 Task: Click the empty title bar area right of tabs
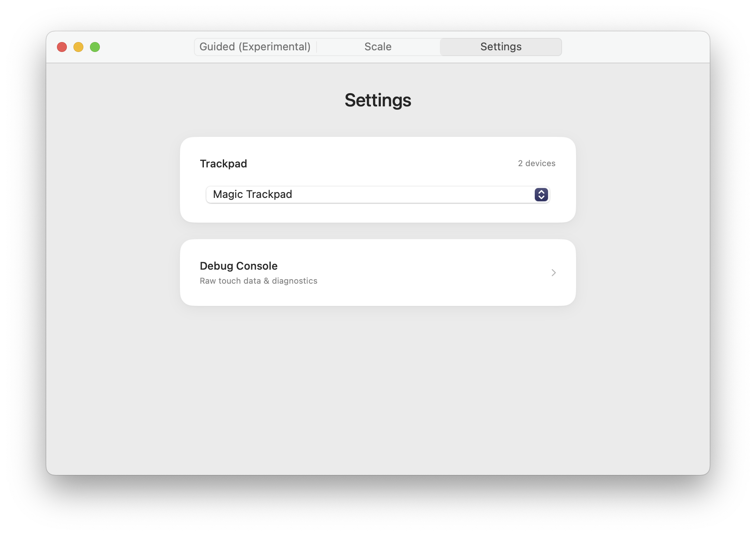pos(636,47)
